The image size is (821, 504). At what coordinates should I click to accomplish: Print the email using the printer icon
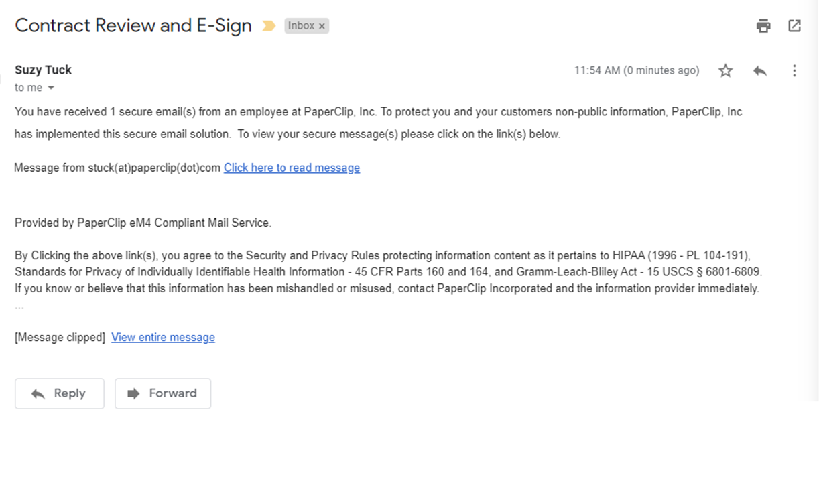[763, 26]
